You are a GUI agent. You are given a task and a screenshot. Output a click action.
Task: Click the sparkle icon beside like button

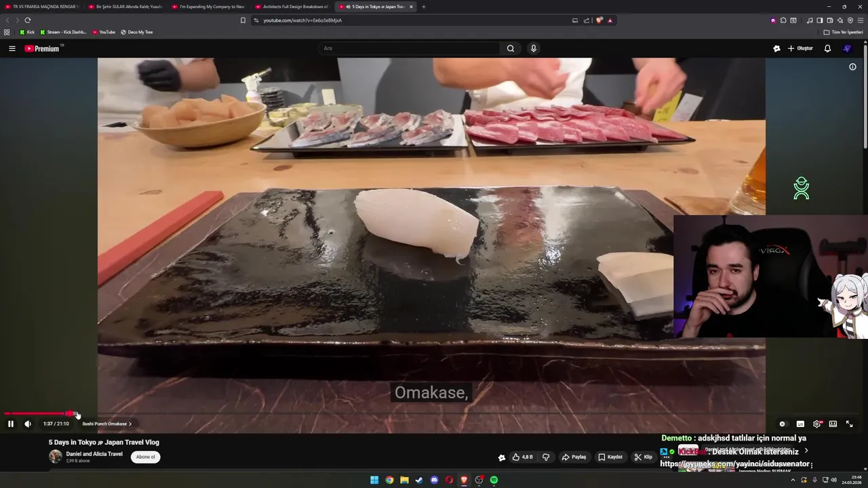point(502,457)
